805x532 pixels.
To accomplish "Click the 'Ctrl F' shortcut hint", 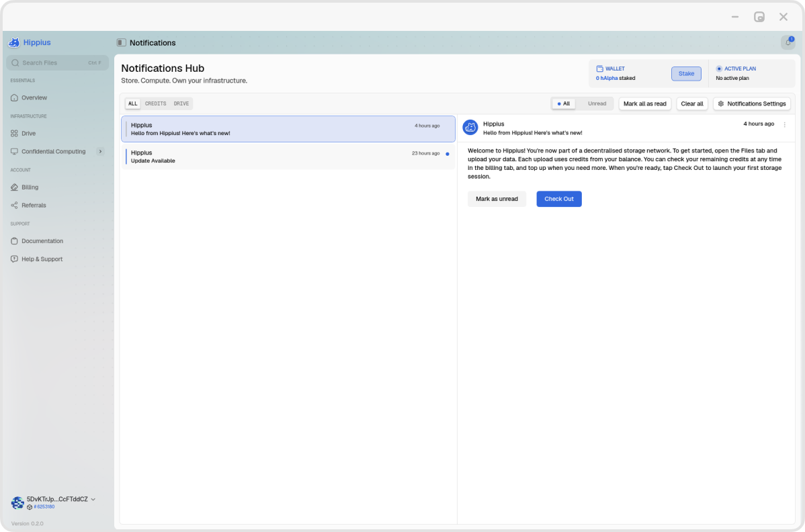I will coord(95,62).
